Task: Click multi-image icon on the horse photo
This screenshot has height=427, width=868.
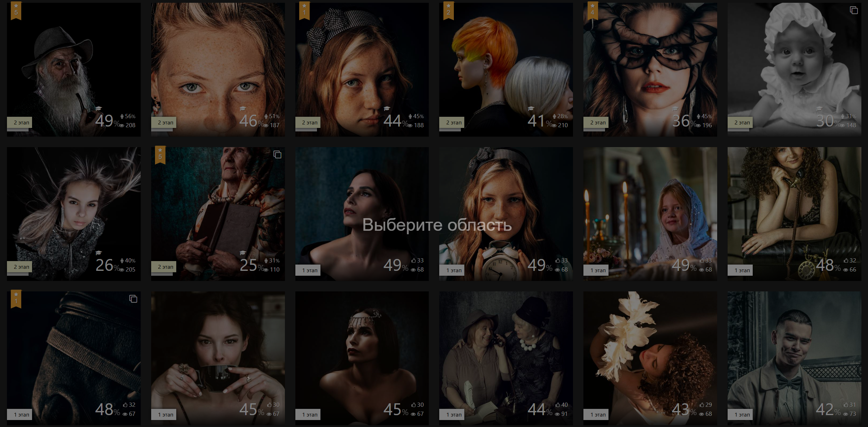Action: pyautogui.click(x=133, y=299)
